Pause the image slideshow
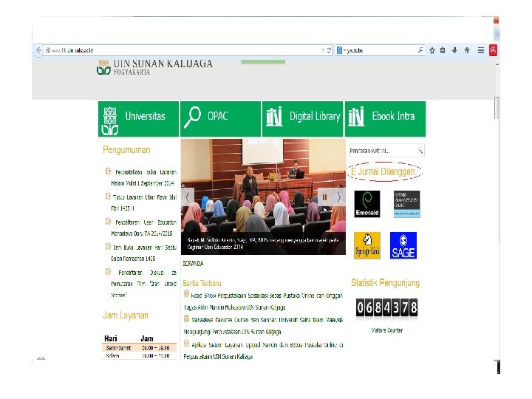The width and height of the screenshot is (532, 399). pyautogui.click(x=324, y=197)
